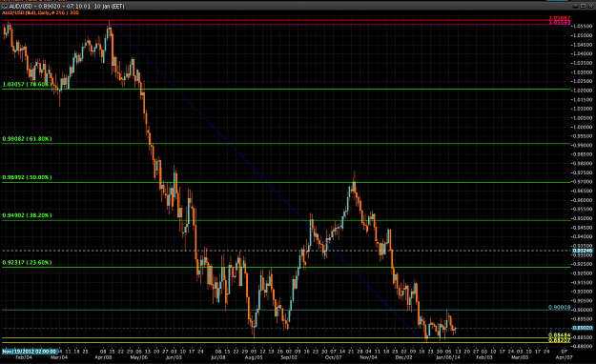Select the orange 'AUD/USD (Bid), Daily' chart label

point(40,12)
